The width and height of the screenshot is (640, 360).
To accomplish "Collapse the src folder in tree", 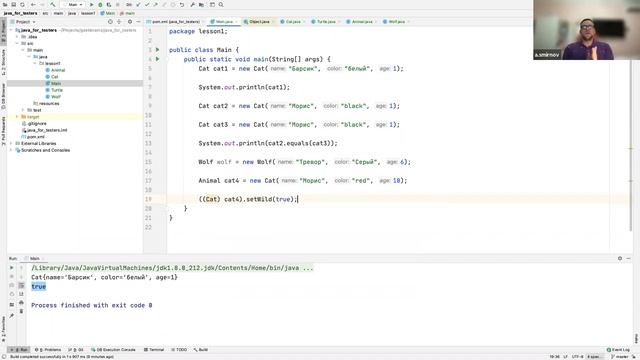I will click(17, 43).
